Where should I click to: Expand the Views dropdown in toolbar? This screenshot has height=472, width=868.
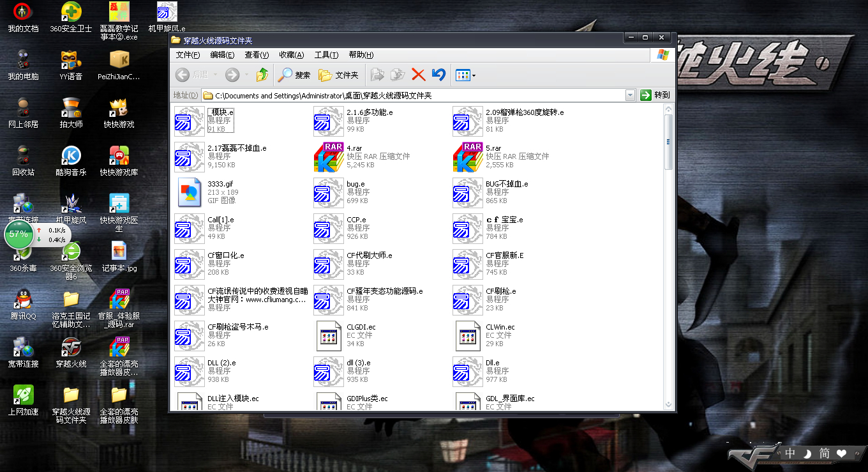[x=474, y=75]
